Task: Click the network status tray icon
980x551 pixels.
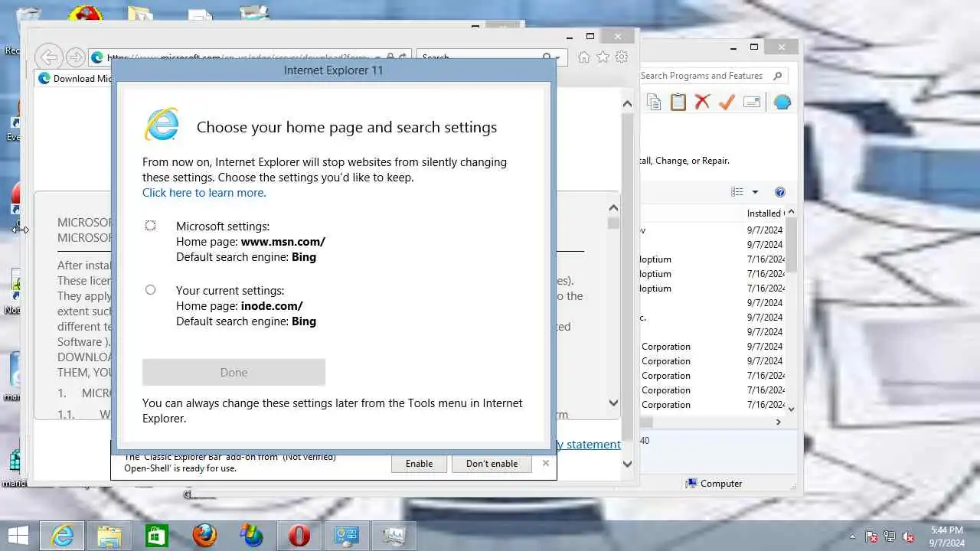Action: (890, 536)
